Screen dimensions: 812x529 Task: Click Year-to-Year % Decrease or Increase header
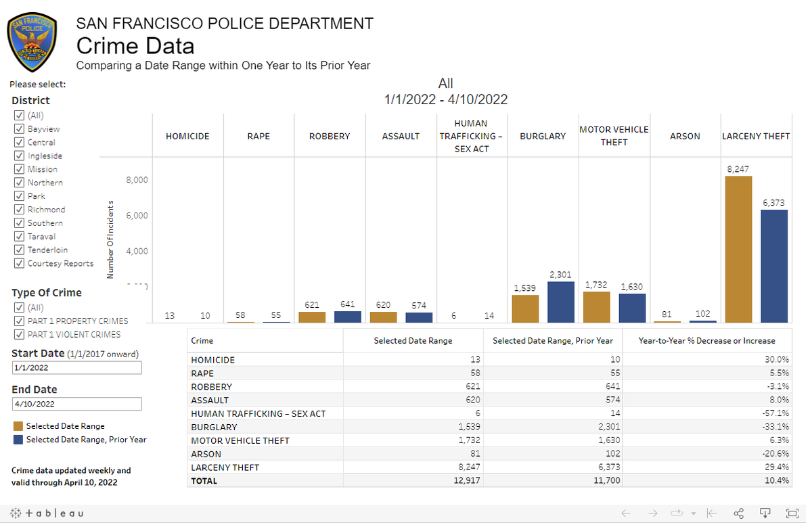[707, 341]
